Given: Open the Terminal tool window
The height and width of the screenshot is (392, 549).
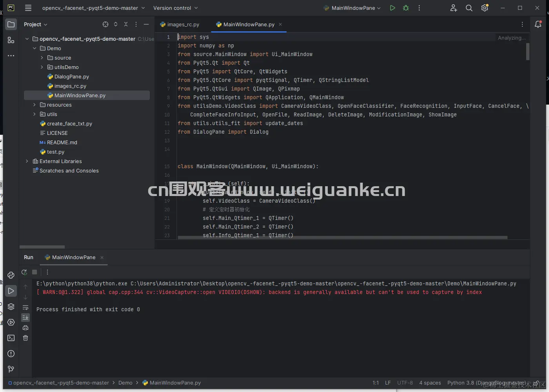Looking at the screenshot, I should (11, 338).
